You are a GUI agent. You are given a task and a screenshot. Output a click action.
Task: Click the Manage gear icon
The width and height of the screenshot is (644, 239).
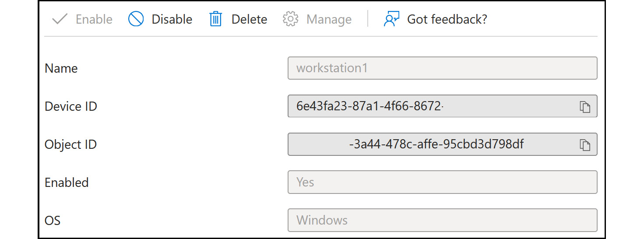[x=290, y=19]
